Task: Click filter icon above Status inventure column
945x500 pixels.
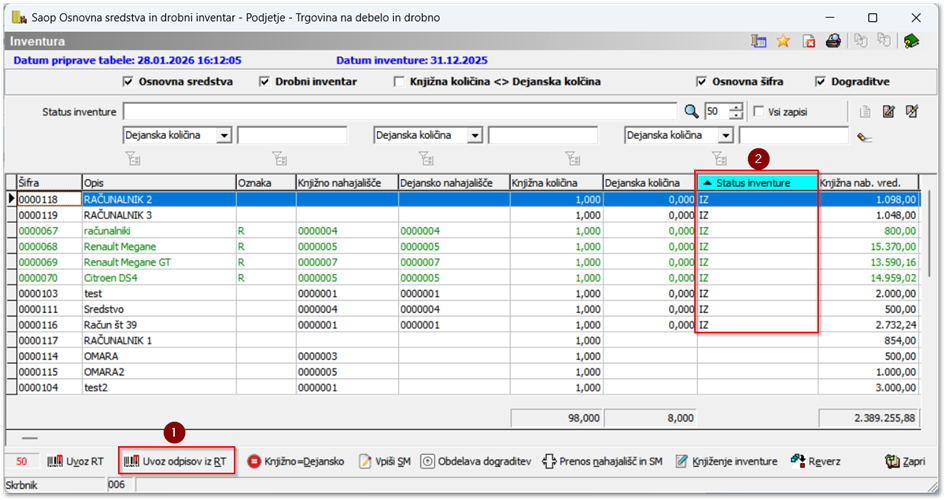Action: tap(720, 158)
